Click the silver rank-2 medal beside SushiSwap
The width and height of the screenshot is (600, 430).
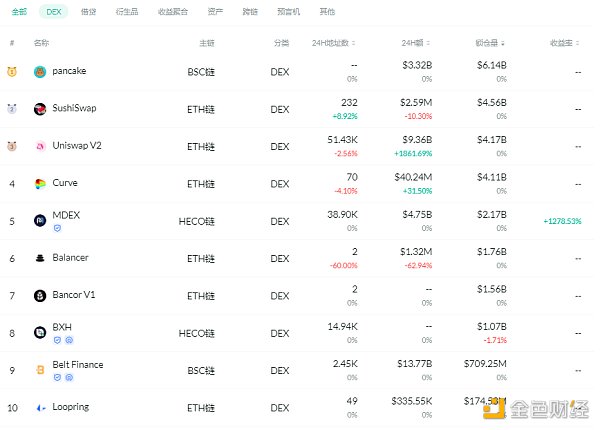coord(12,109)
